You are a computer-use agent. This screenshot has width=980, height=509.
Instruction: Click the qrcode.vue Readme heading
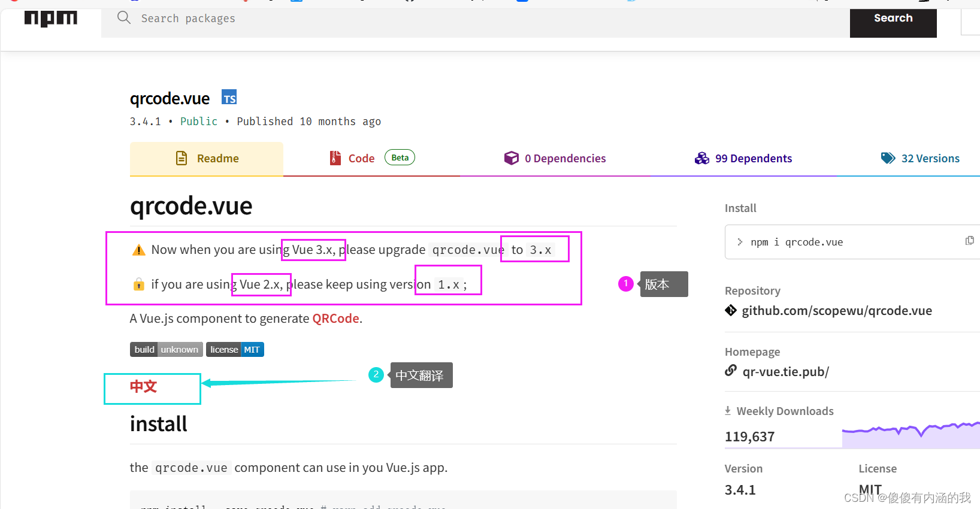[x=191, y=206]
